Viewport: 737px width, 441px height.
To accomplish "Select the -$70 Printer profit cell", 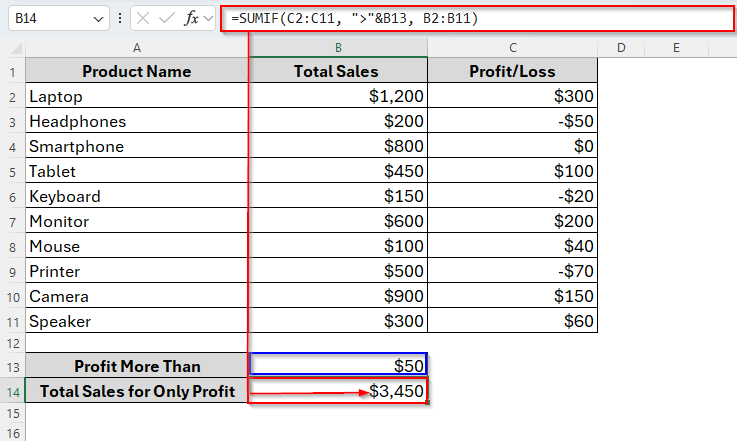I will pyautogui.click(x=512, y=272).
